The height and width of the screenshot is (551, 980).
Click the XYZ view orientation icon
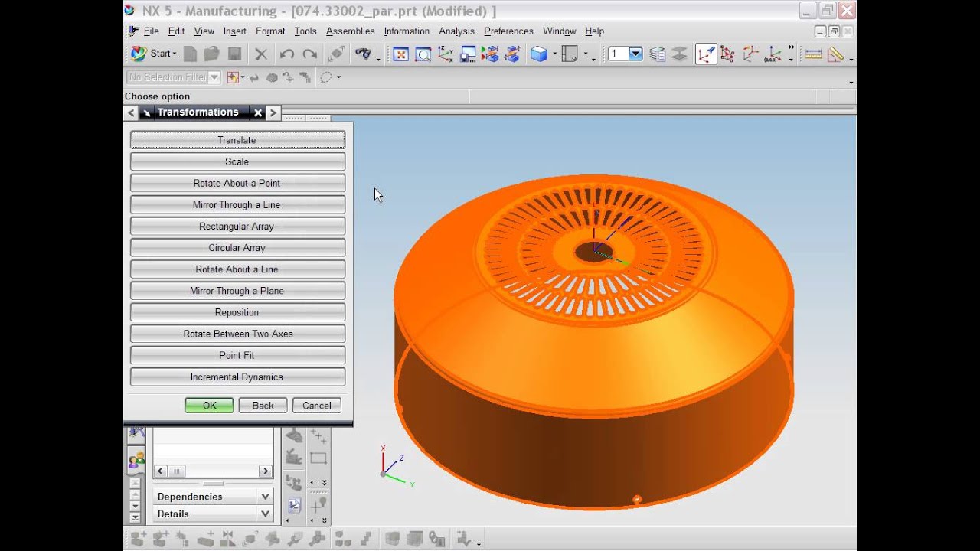[445, 54]
